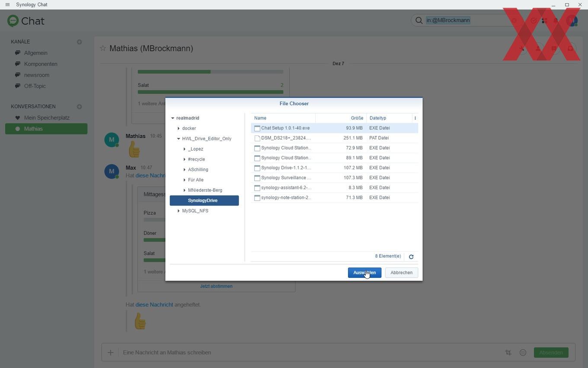Click the search field with in:@MBrockmann
The image size is (588, 368).
pos(467,20)
